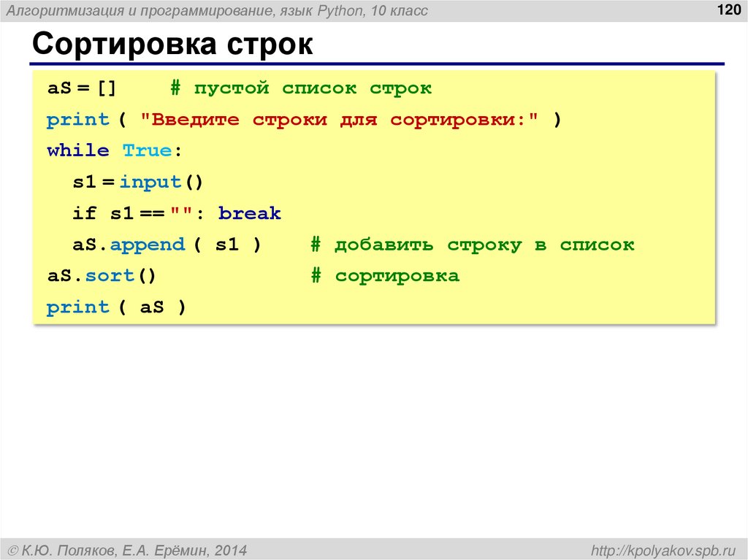Click the 'True' keyword
Image resolution: width=748 pixels, height=560 pixels.
coord(147,150)
